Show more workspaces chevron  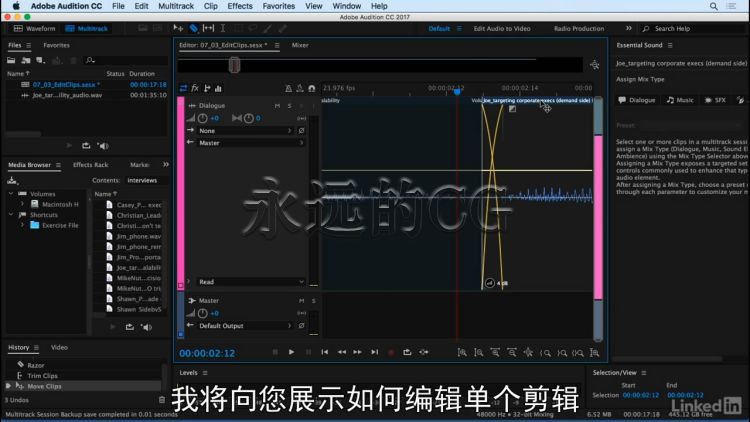(629, 28)
